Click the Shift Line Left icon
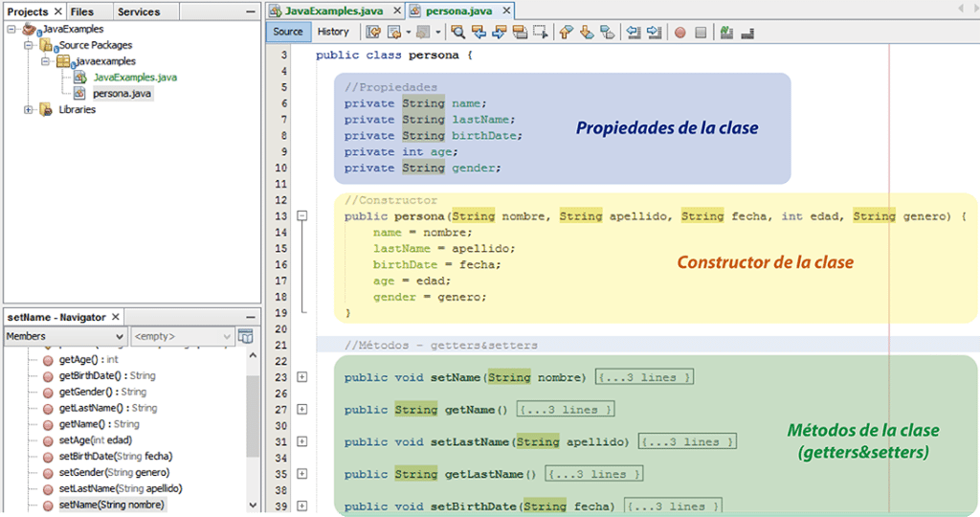This screenshot has height=517, width=980. [634, 33]
